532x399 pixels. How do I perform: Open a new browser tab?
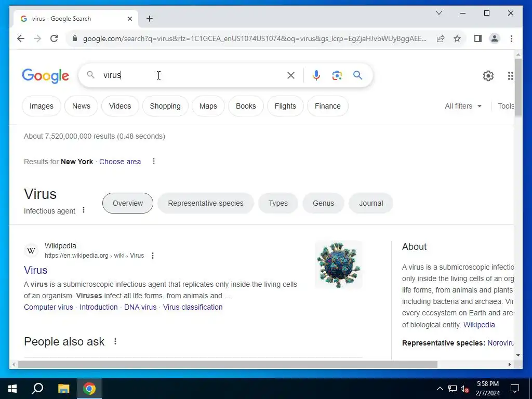click(150, 19)
